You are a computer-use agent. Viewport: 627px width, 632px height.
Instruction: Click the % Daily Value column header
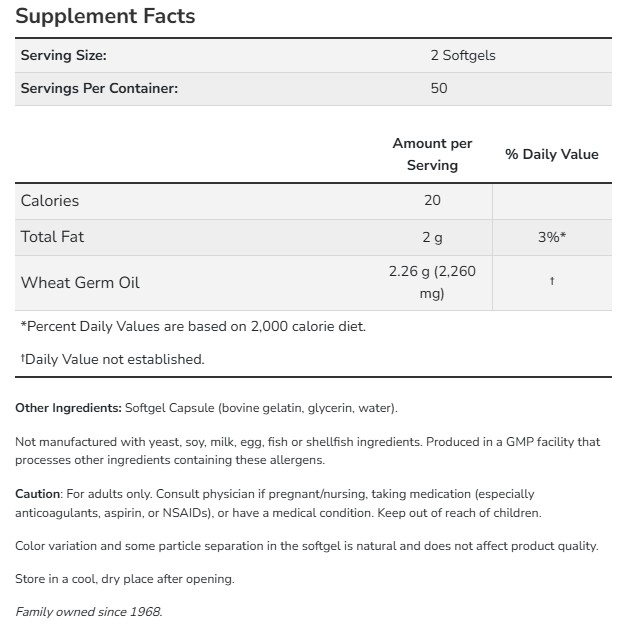[551, 154]
